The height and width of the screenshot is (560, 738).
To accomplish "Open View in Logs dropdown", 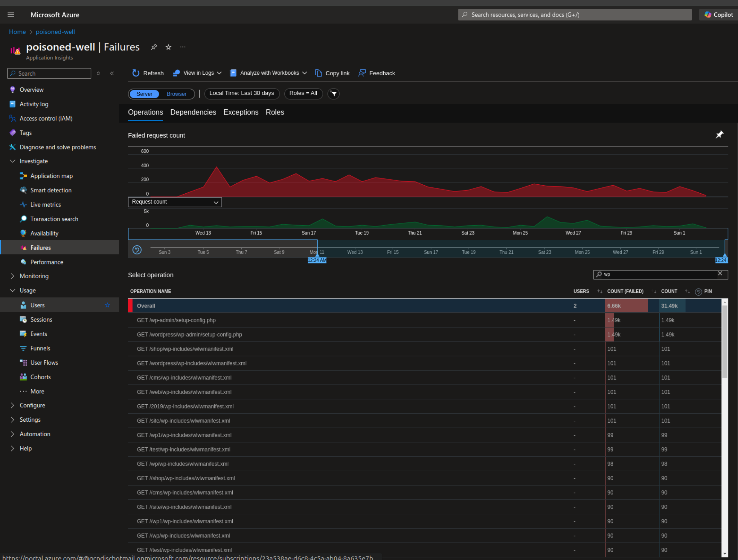I will pyautogui.click(x=197, y=73).
